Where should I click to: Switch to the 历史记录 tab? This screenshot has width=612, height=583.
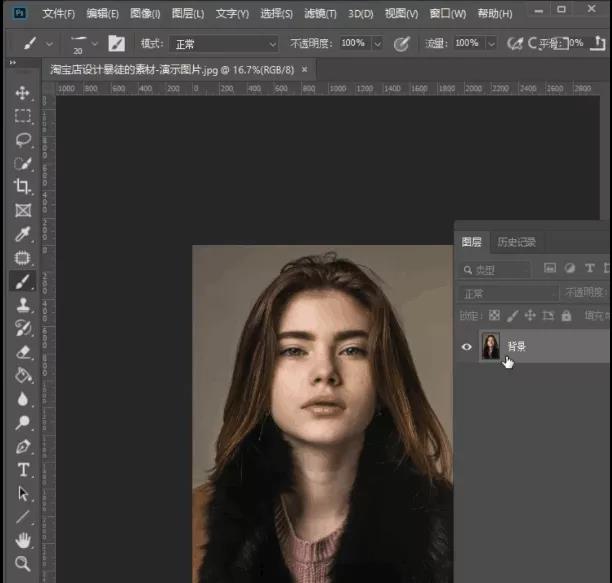coord(517,242)
